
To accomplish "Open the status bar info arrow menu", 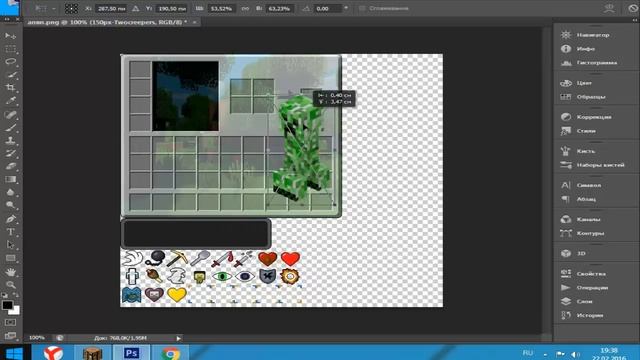I will (x=178, y=338).
